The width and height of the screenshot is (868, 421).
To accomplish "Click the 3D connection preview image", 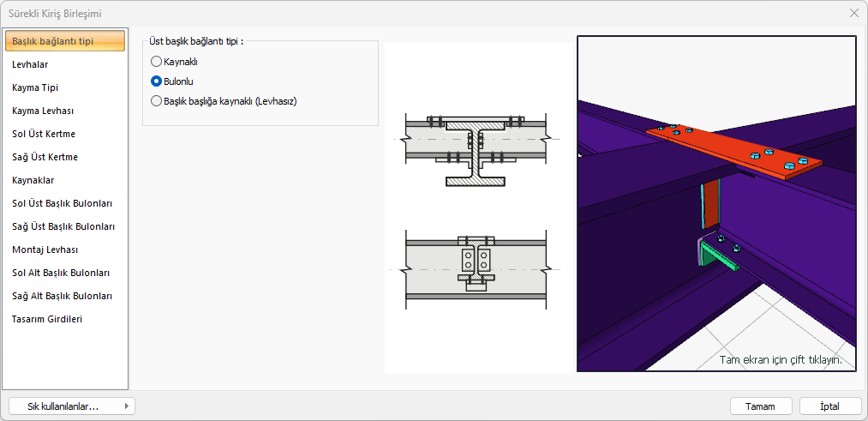I will pos(716,203).
